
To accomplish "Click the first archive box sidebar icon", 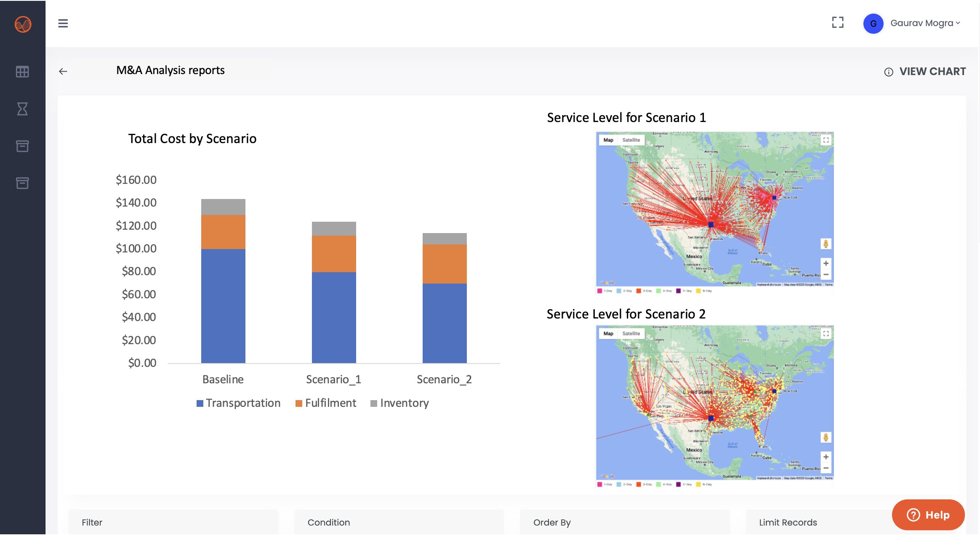I will (22, 146).
